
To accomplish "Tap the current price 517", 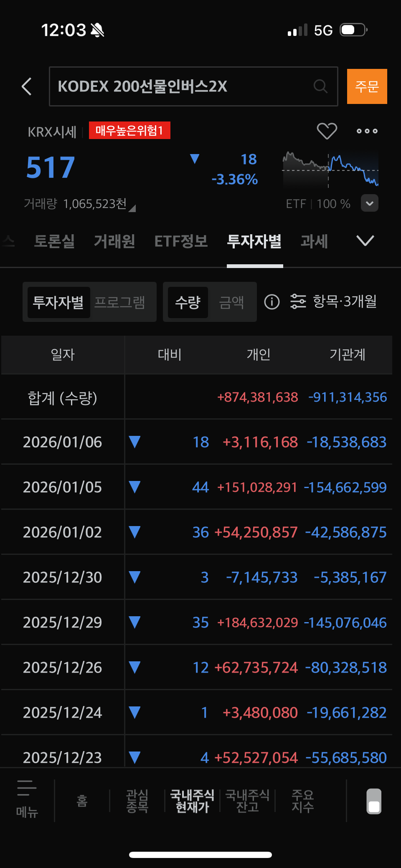I will coord(51,168).
